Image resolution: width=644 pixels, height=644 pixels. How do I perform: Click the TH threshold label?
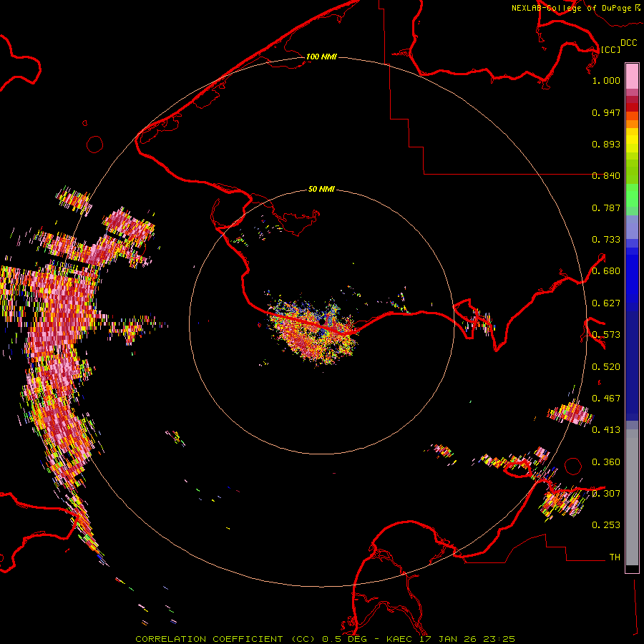615,557
